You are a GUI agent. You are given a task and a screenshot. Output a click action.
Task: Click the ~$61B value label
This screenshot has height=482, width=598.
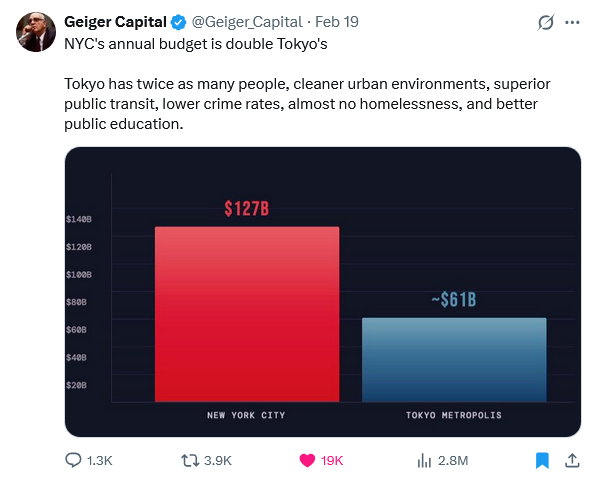click(x=454, y=299)
